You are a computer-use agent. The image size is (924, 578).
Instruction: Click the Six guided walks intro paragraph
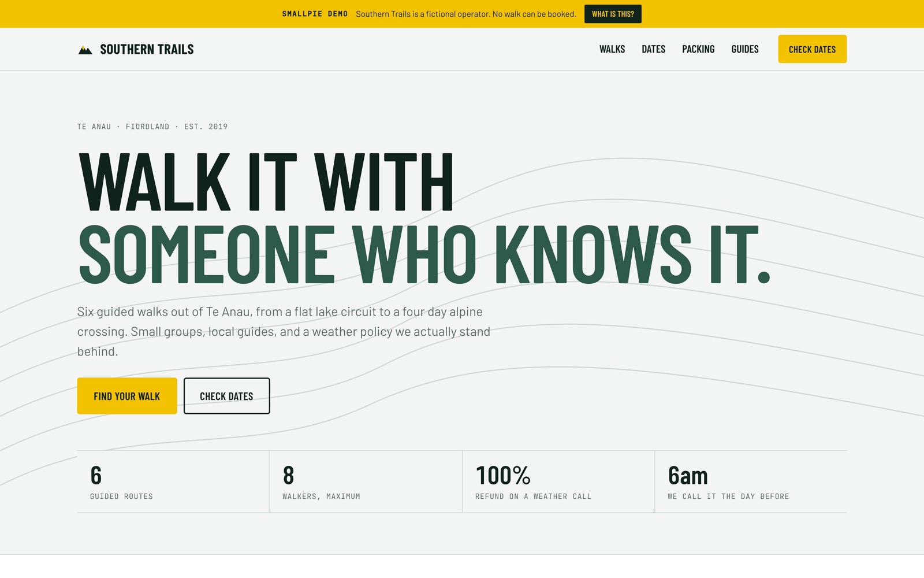coord(284,332)
